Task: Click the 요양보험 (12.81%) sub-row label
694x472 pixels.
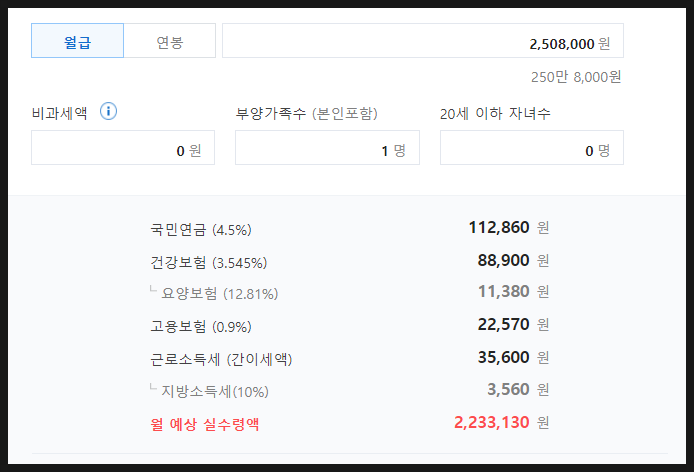Action: (x=219, y=294)
